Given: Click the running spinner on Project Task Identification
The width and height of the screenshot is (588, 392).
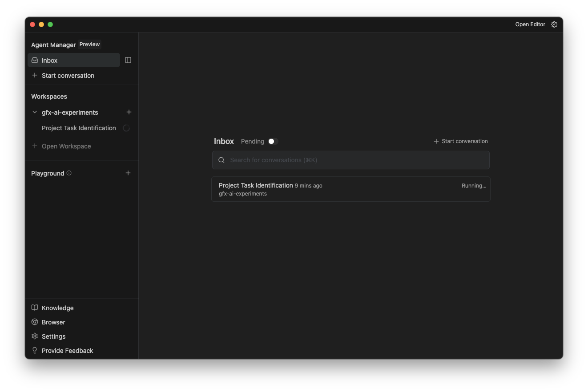Looking at the screenshot, I should click(x=126, y=128).
